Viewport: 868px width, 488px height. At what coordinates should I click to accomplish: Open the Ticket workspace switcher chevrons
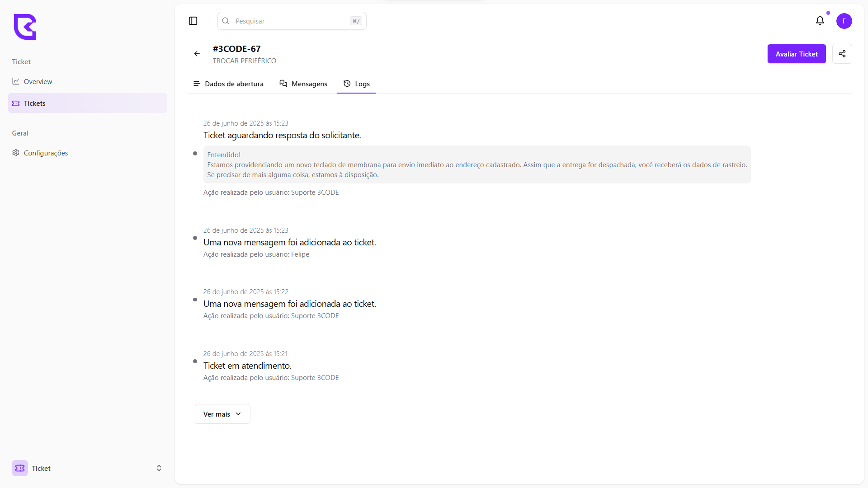[x=159, y=468]
